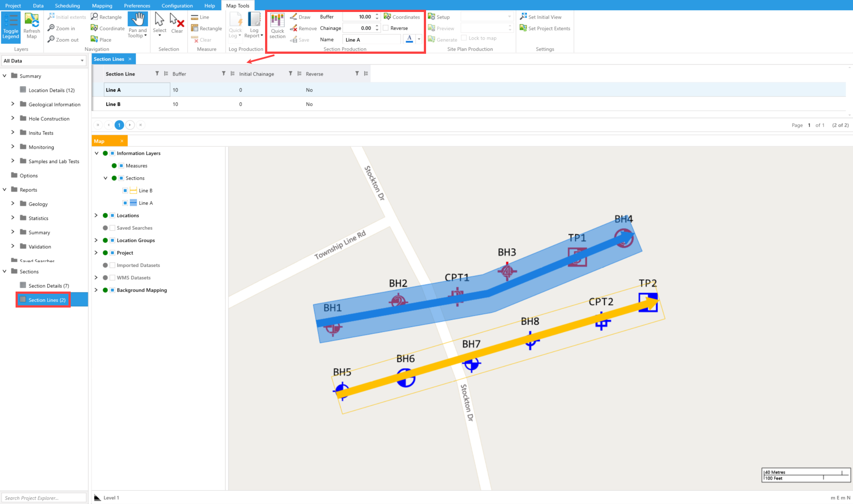Expand the Location Groups layer node
The image size is (853, 504).
96,240
